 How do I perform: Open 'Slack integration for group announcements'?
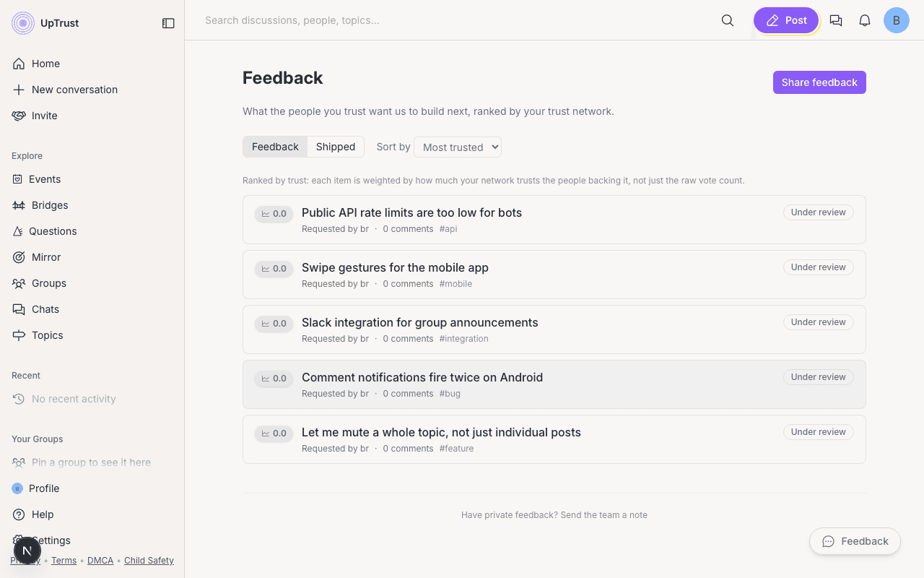click(x=419, y=322)
